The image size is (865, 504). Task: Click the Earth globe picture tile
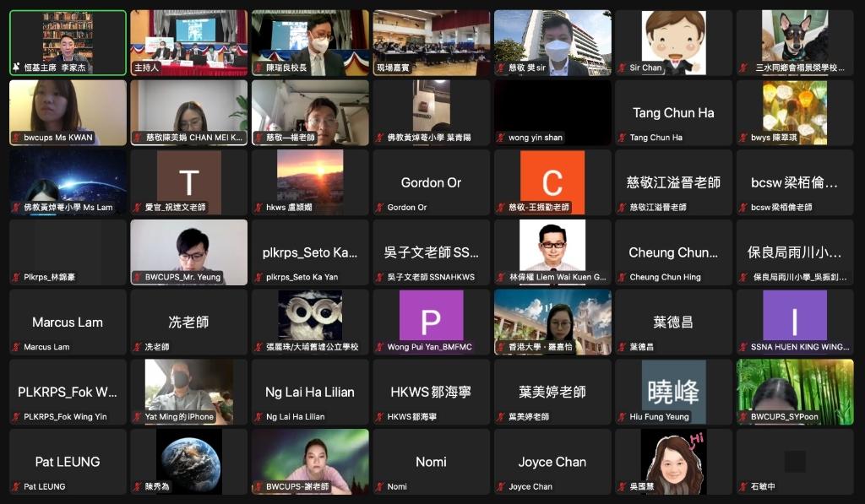pyautogui.click(x=189, y=461)
